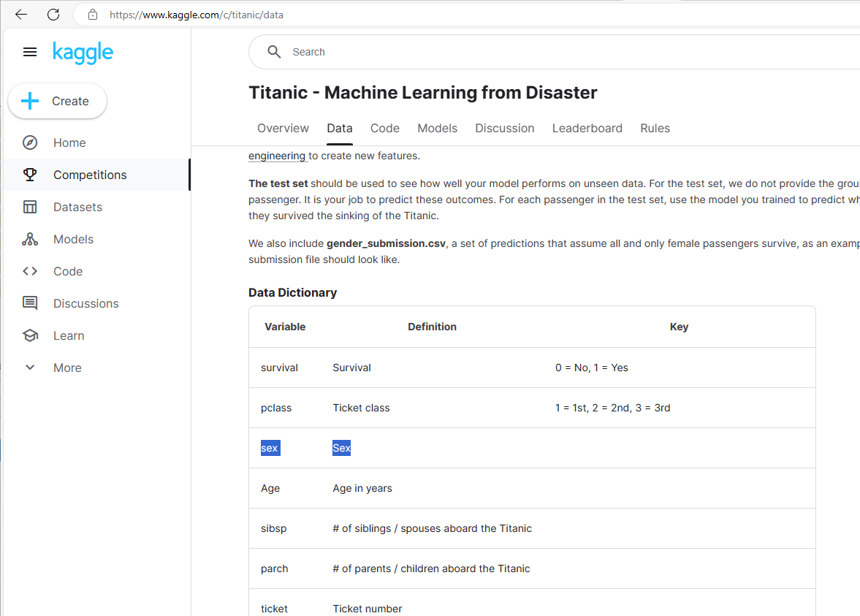
Task: Open Kaggle home via the kaggle logo
Action: tap(83, 53)
